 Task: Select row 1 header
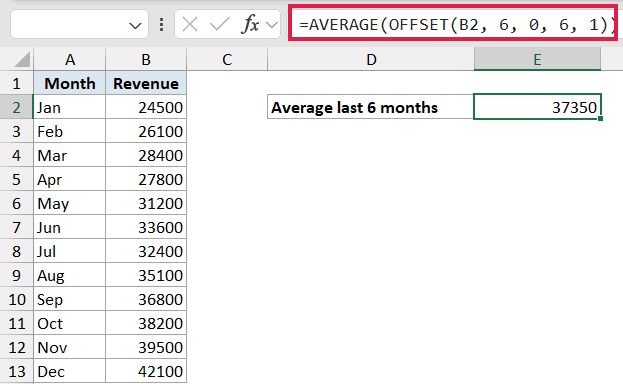16,83
